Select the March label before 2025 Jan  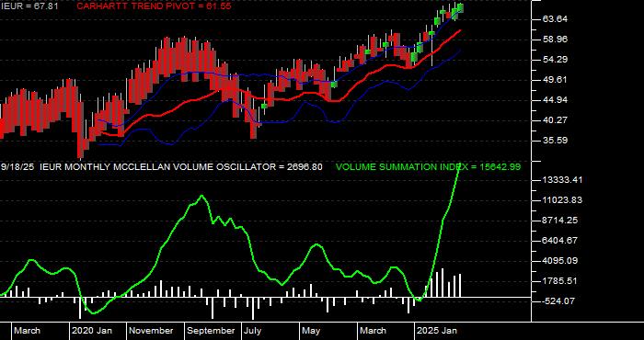tap(373, 331)
